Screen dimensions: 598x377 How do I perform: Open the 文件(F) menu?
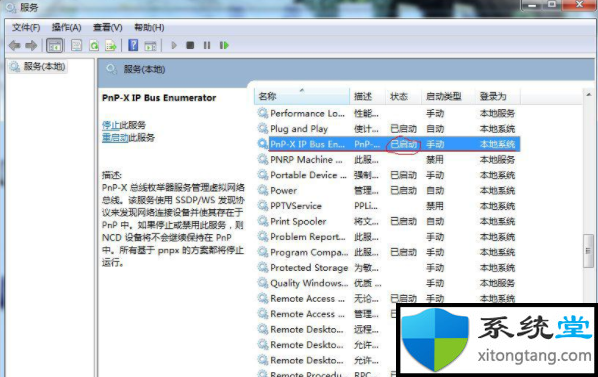coord(26,27)
